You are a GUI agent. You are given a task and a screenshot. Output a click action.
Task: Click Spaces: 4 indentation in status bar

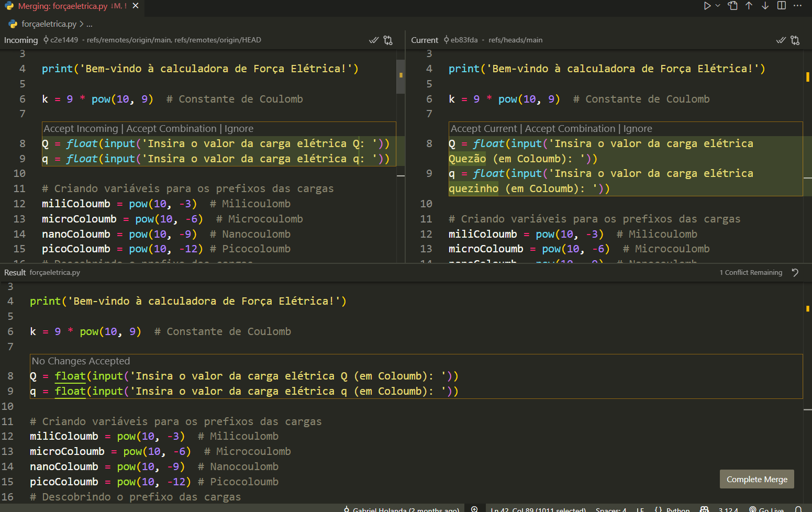tap(611, 509)
